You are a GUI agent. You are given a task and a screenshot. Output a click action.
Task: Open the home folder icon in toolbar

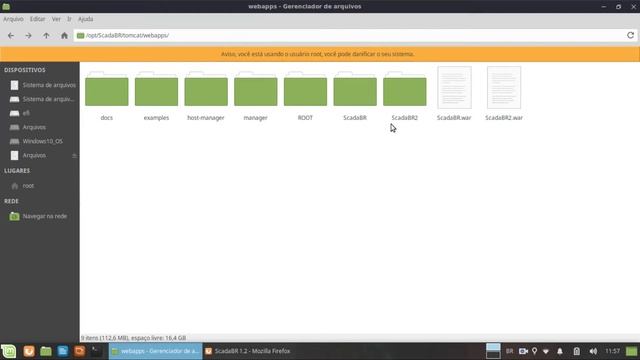(x=64, y=36)
